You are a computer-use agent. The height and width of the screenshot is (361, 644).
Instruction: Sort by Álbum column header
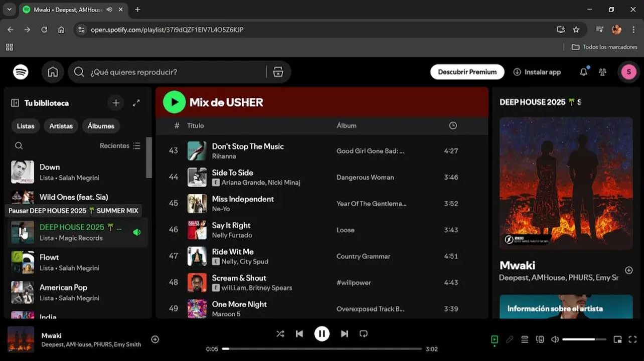[347, 126]
